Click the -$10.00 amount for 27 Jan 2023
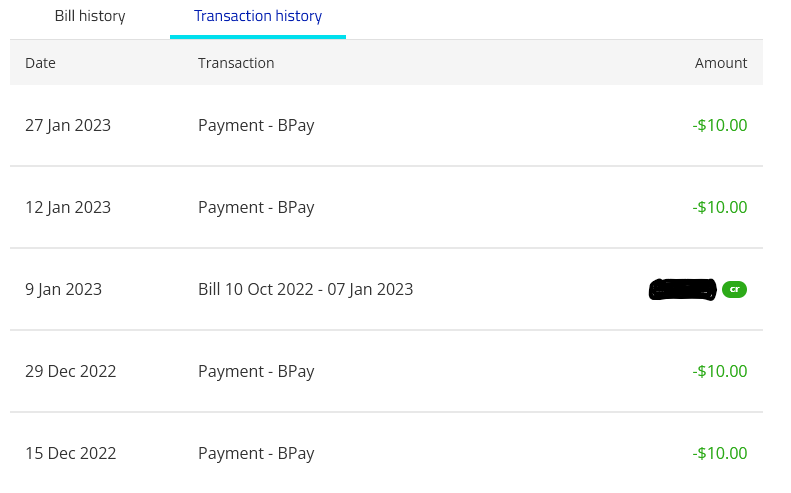The height and width of the screenshot is (493, 791). point(719,125)
